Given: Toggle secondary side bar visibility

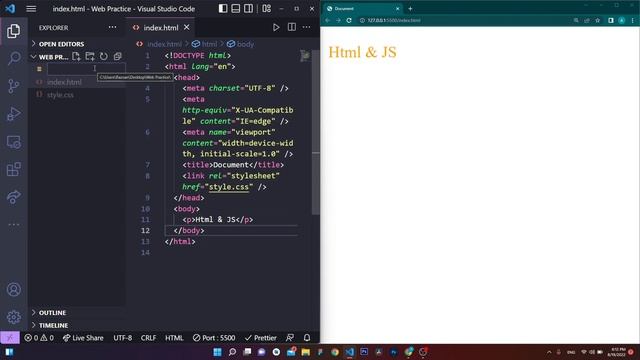Looking at the screenshot, I should (248, 9).
